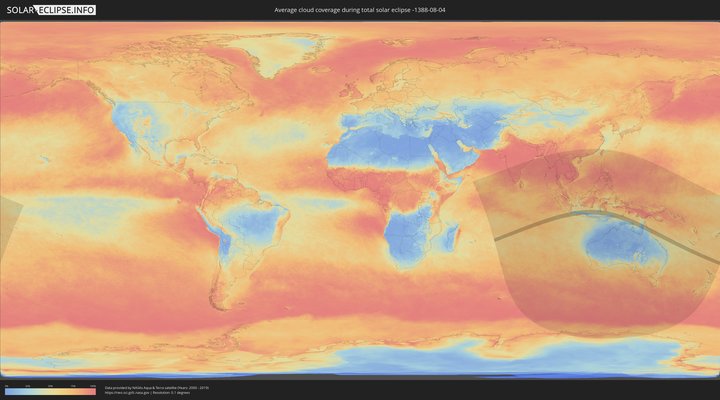Click the red high-coverage end of legend
Image resolution: width=720 pixels, height=400 pixels.
[92, 391]
